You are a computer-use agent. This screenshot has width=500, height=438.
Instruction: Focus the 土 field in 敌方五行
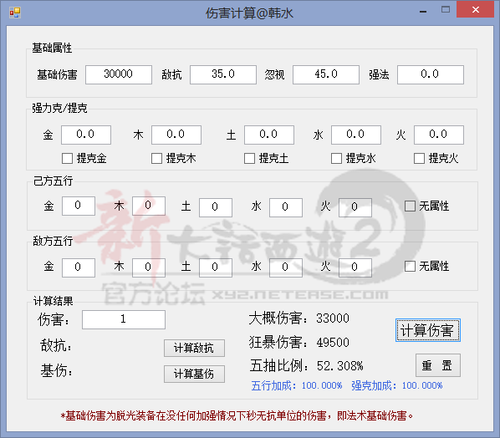click(216, 268)
